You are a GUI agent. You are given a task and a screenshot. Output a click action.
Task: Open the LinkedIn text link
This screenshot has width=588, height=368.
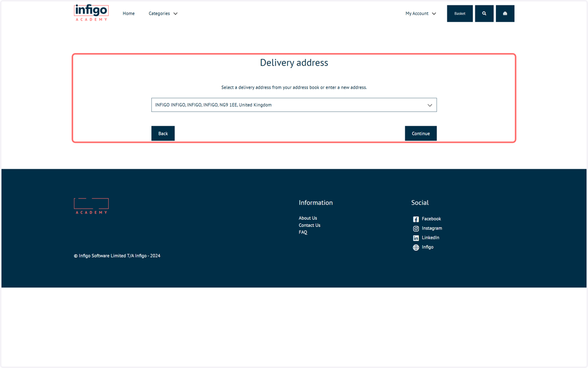[430, 237]
